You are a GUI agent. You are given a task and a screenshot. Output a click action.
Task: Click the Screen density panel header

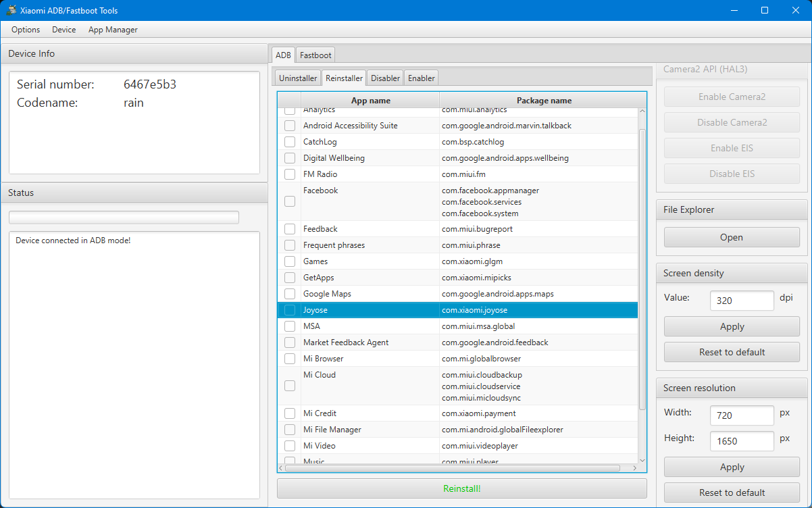[732, 273]
